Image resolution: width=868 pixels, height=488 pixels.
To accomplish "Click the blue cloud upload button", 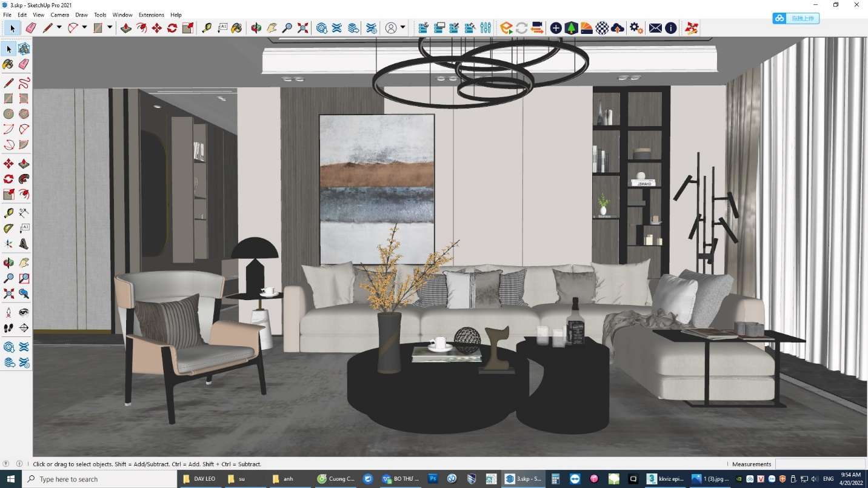I will pos(796,19).
